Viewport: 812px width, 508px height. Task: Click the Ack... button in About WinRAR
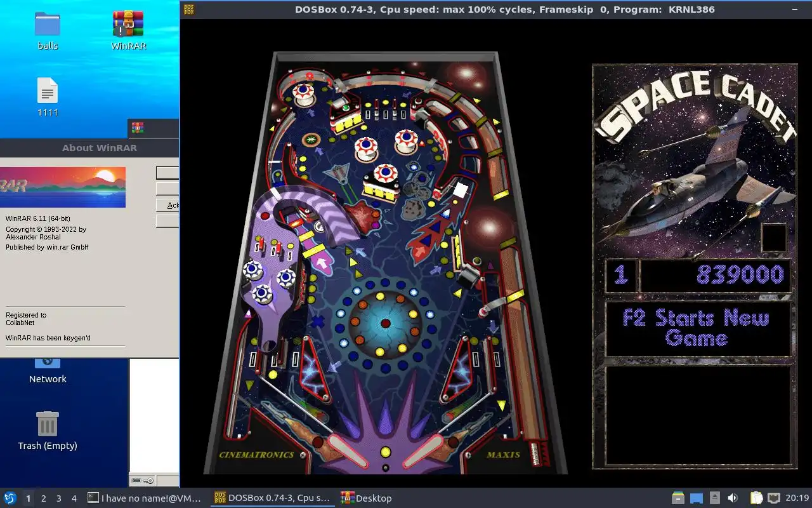(x=167, y=205)
